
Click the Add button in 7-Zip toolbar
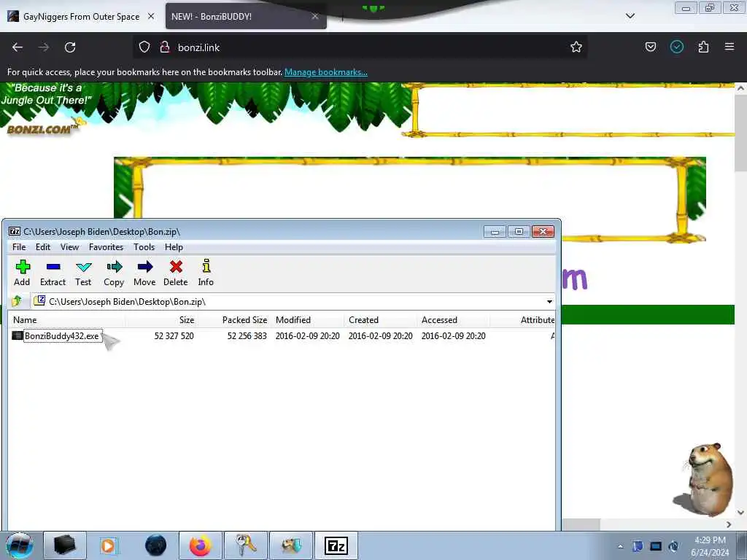[x=22, y=273]
